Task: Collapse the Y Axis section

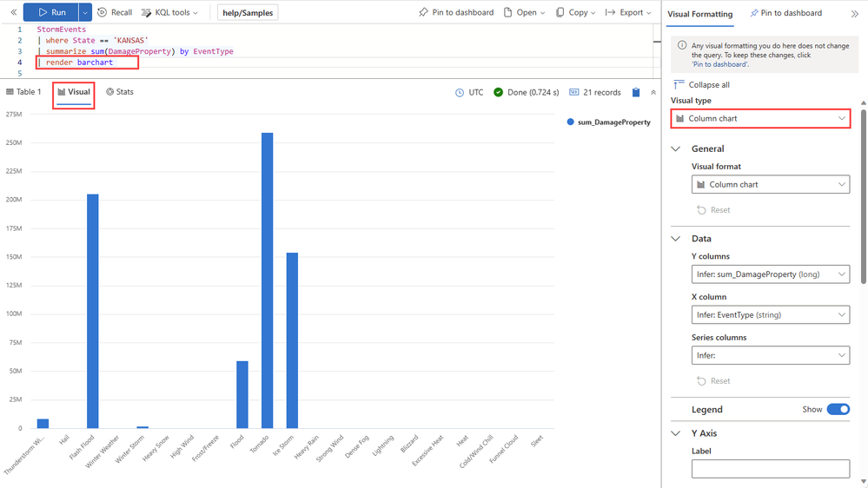Action: coord(675,433)
